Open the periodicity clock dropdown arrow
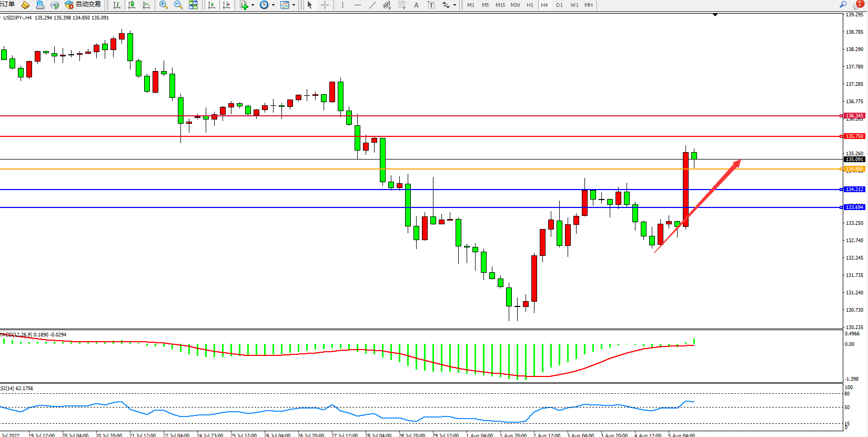868x437 pixels. pos(273,5)
